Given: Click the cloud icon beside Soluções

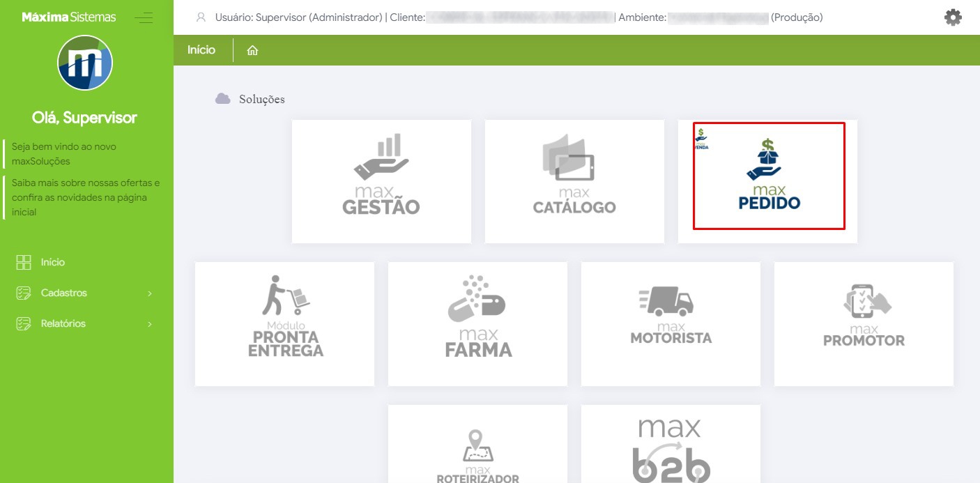Looking at the screenshot, I should [x=223, y=98].
